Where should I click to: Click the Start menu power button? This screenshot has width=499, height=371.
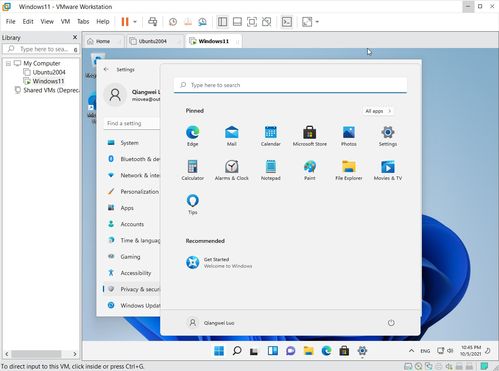pos(391,323)
